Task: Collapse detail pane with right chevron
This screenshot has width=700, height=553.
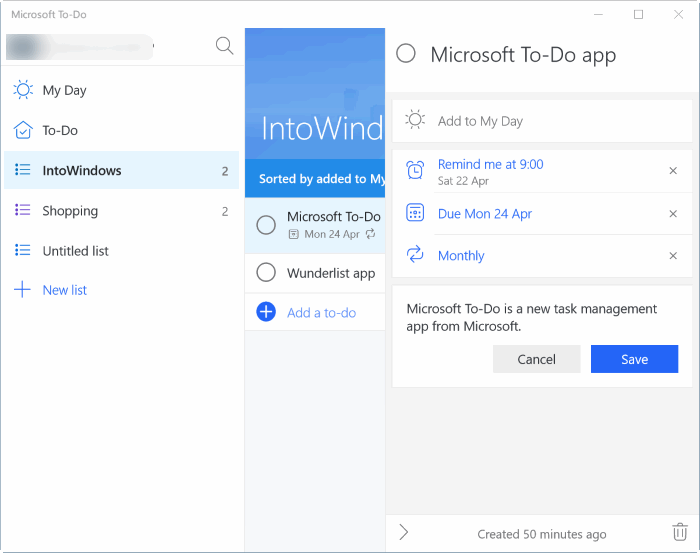Action: [x=404, y=532]
